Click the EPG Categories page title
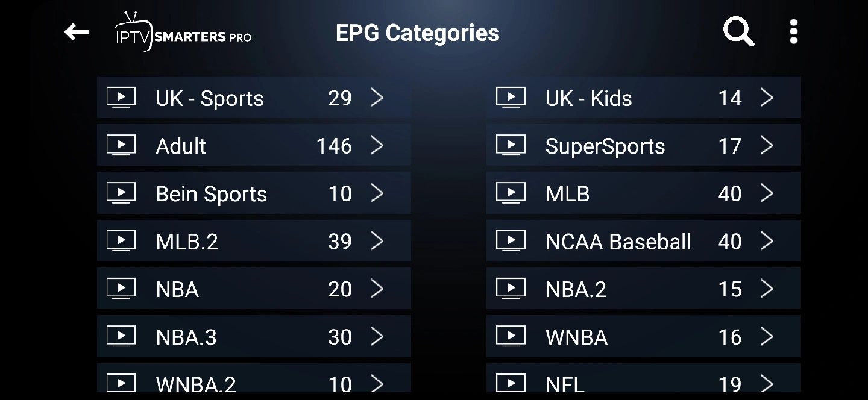868x400 pixels. tap(417, 33)
